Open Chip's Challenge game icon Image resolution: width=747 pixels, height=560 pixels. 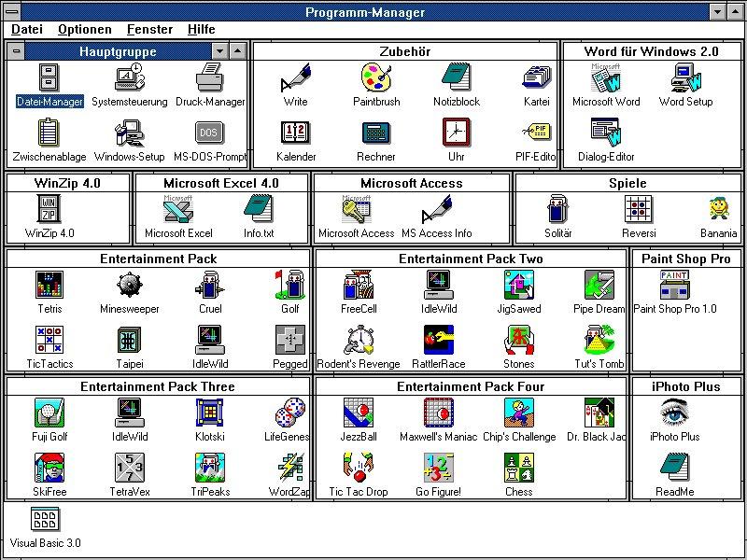(519, 414)
